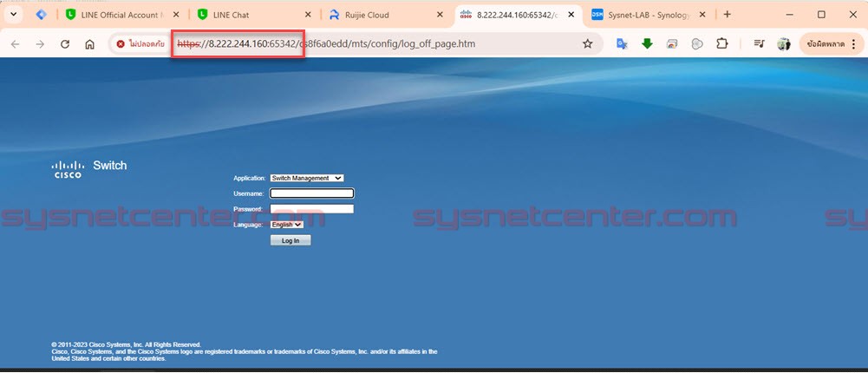The width and height of the screenshot is (868, 373).
Task: Open the Chrome profile avatar
Action: (x=783, y=44)
